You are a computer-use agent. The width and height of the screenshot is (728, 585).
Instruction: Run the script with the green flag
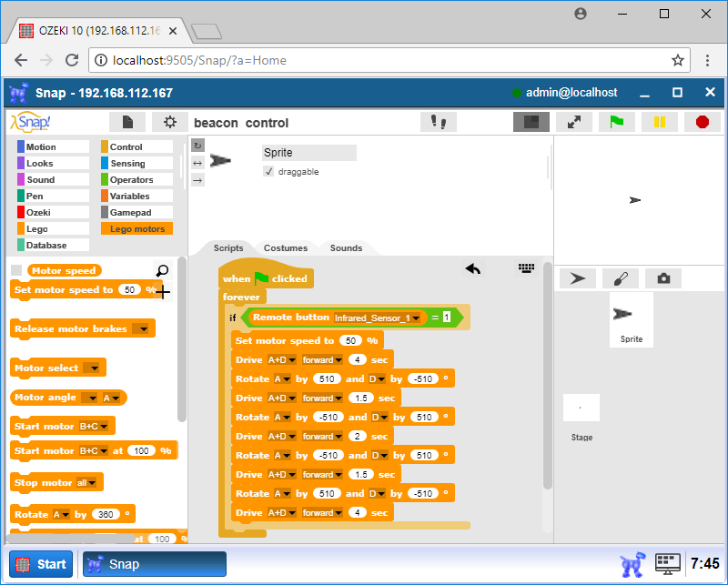click(x=617, y=122)
